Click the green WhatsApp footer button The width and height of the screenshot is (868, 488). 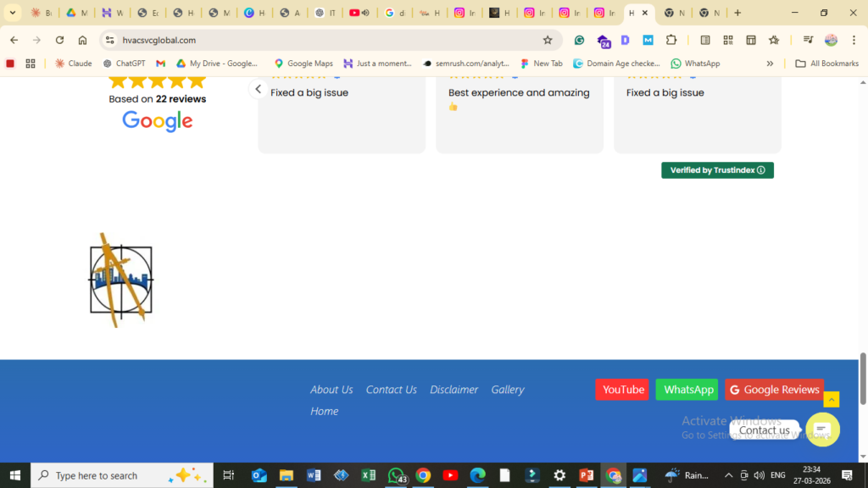[x=687, y=390]
